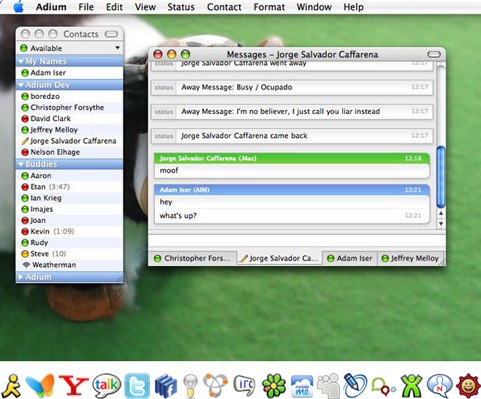Switch to the Jeffrey Melloy chat tab
This screenshot has width=481, height=399.
click(x=410, y=258)
